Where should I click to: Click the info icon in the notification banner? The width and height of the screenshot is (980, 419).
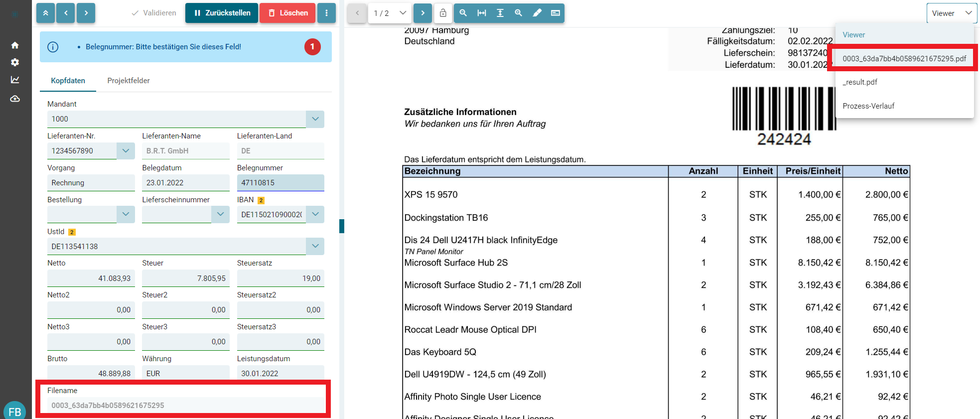point(53,47)
